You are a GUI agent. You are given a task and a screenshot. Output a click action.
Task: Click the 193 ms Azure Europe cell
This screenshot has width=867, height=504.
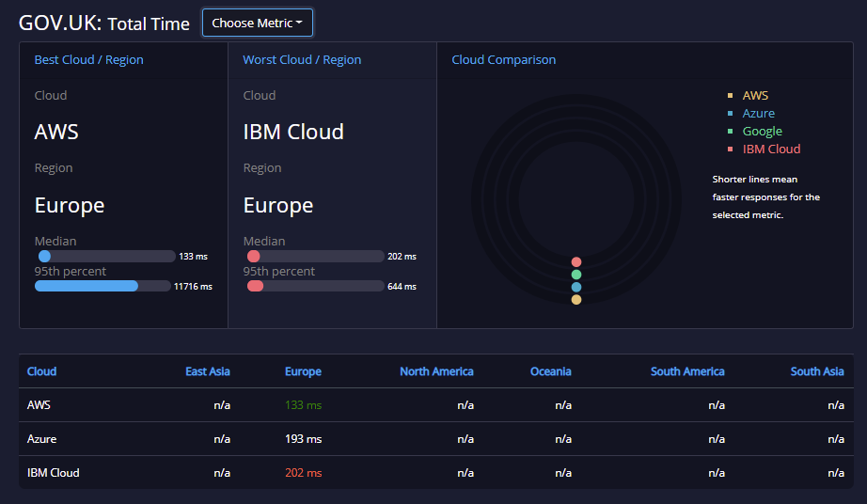click(x=303, y=439)
